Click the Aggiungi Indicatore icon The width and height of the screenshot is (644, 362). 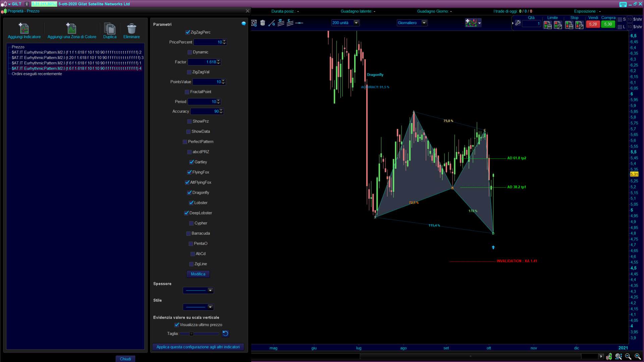24,28
